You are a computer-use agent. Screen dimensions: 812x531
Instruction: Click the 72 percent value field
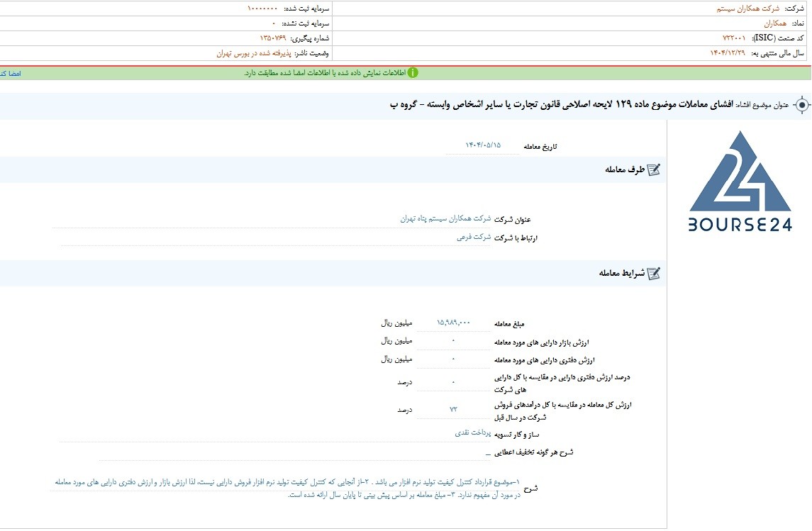pyautogui.click(x=454, y=409)
